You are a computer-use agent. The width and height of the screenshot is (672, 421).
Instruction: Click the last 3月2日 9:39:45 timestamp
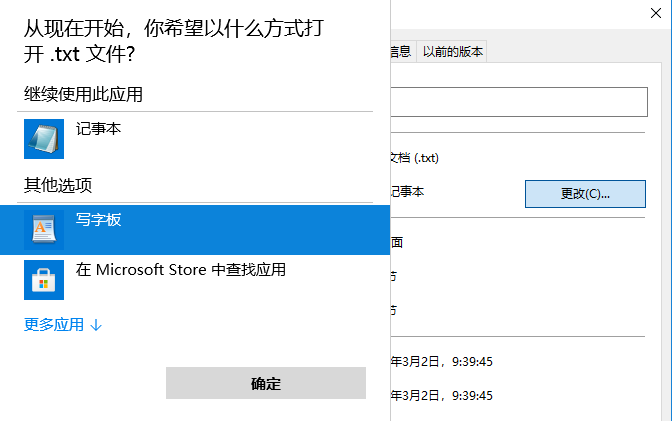tap(440, 396)
